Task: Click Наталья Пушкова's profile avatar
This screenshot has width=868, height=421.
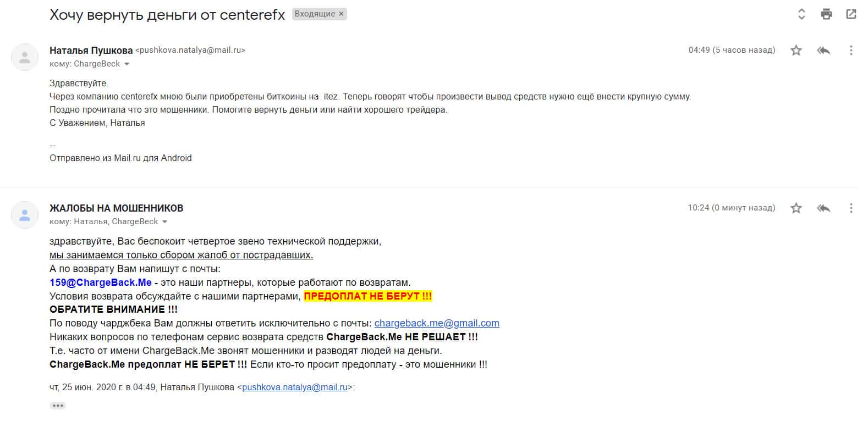Action: click(25, 57)
